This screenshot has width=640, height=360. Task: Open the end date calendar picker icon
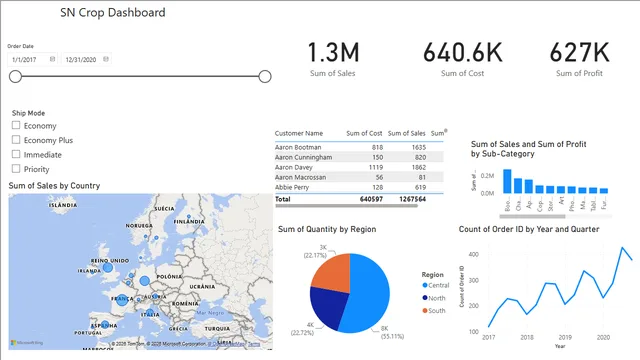pos(106,59)
